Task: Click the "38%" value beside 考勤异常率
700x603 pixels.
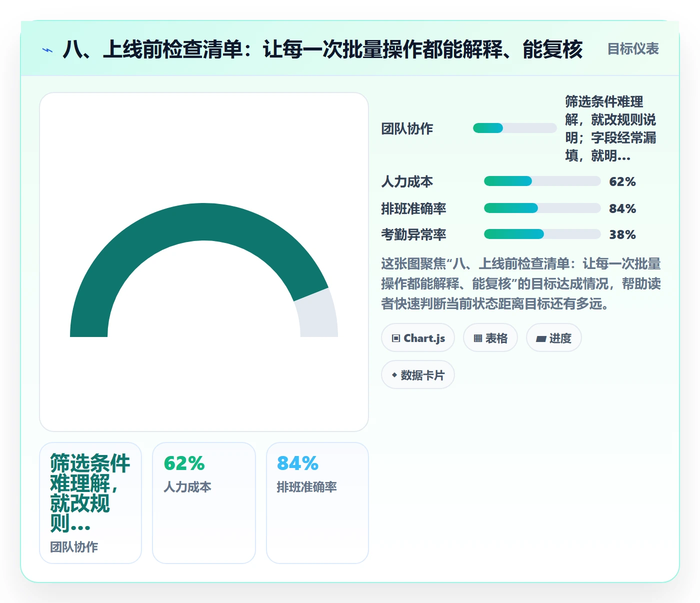Action: (622, 234)
